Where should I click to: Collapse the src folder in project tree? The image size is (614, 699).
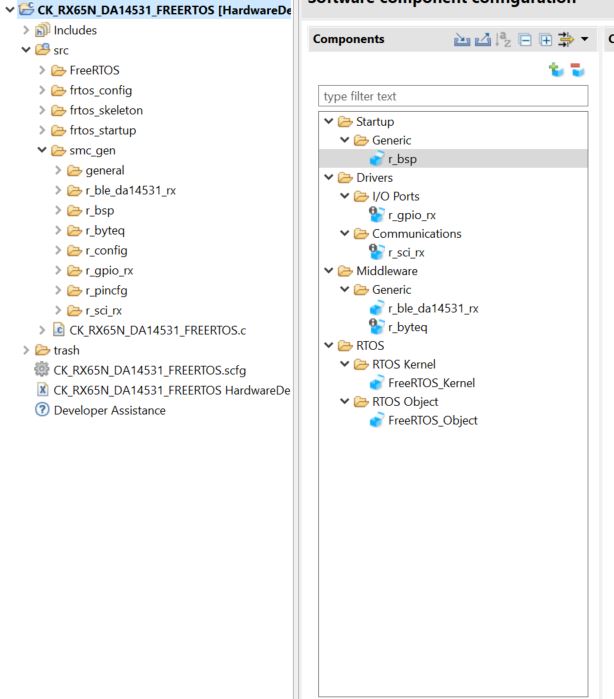click(x=26, y=50)
